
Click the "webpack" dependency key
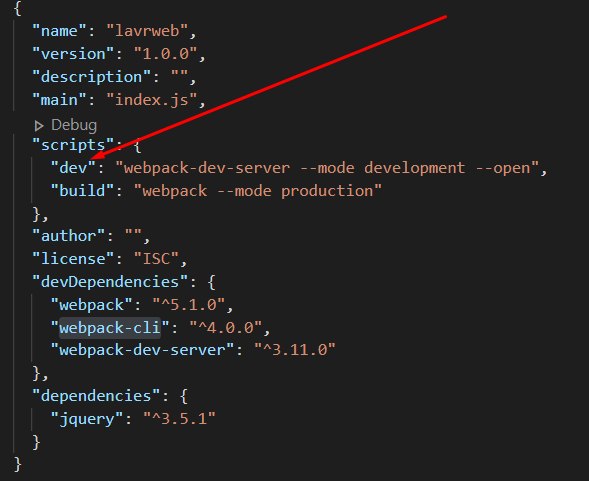[92, 305]
